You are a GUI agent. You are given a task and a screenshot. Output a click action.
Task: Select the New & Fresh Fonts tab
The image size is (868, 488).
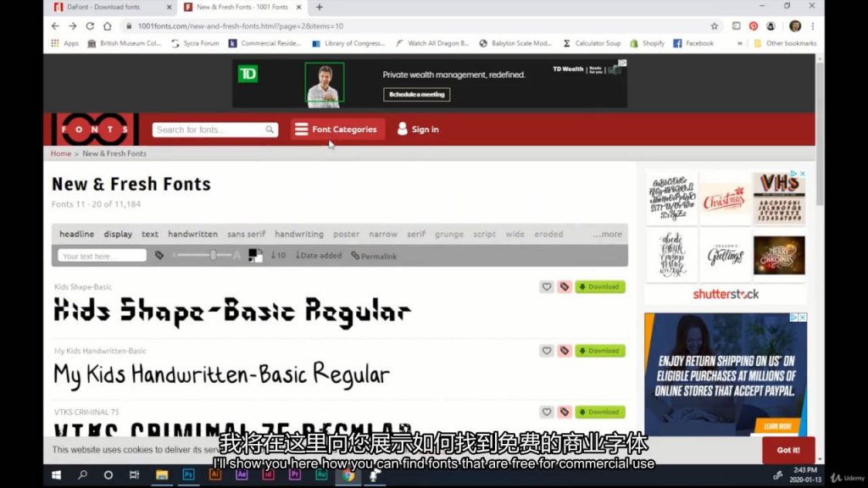pyautogui.click(x=242, y=7)
